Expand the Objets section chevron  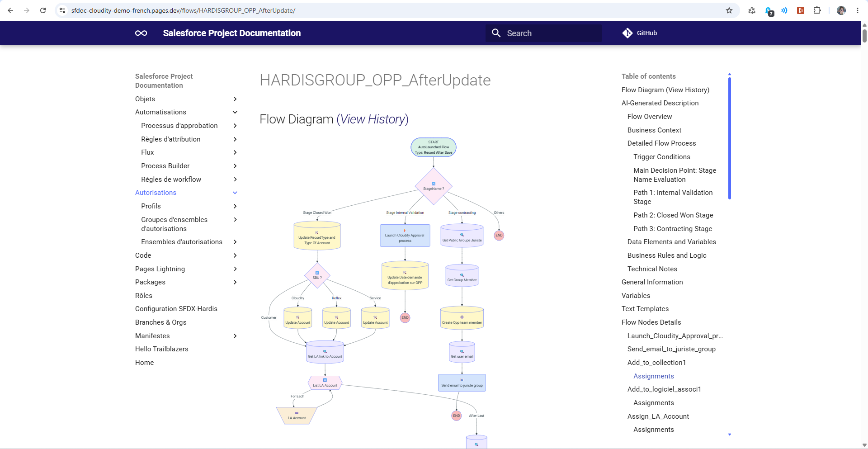tap(235, 99)
